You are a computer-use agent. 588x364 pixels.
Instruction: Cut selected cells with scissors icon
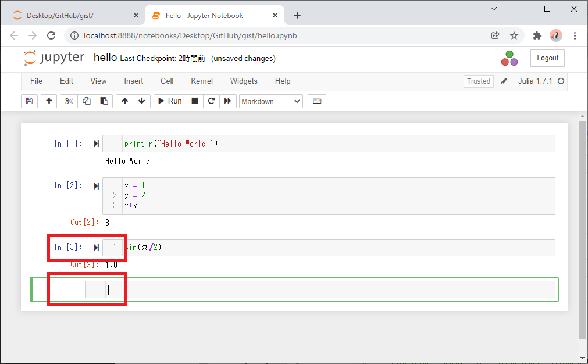tap(69, 101)
